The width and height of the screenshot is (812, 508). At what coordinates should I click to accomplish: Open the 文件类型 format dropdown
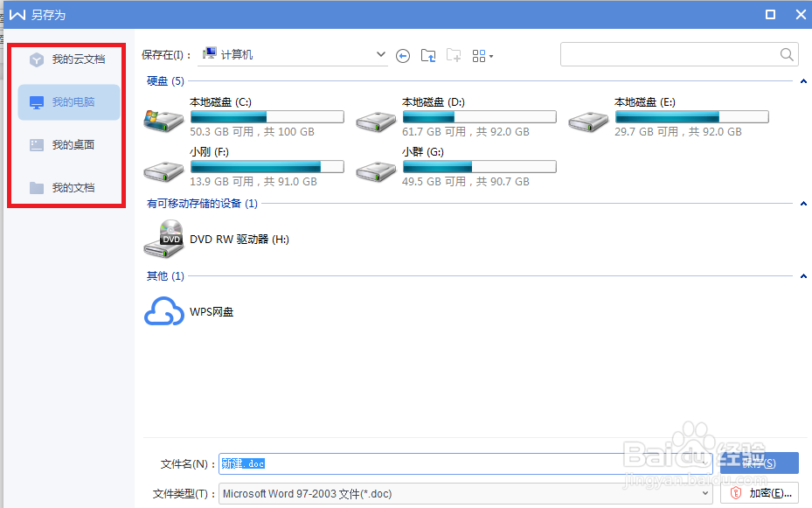coord(465,493)
